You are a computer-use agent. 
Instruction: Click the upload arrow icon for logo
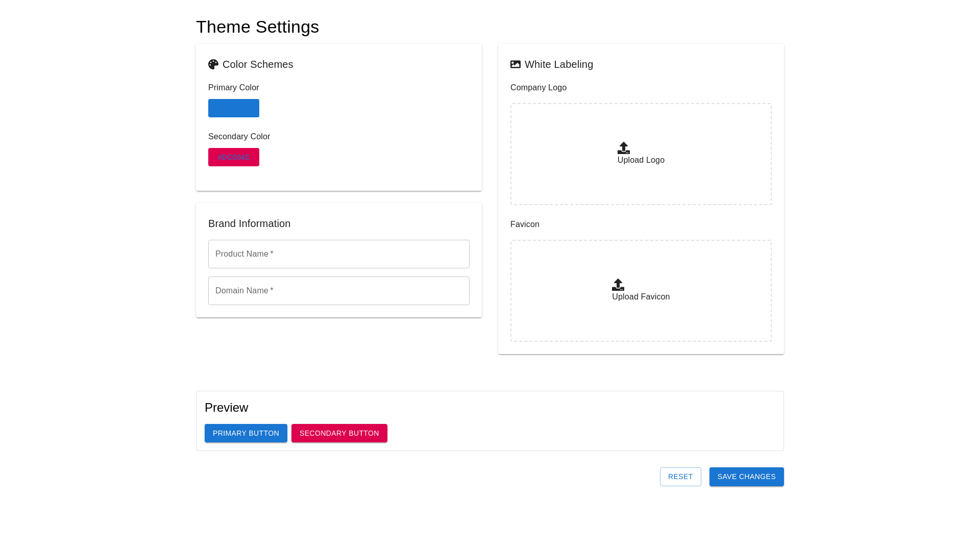coord(624,148)
